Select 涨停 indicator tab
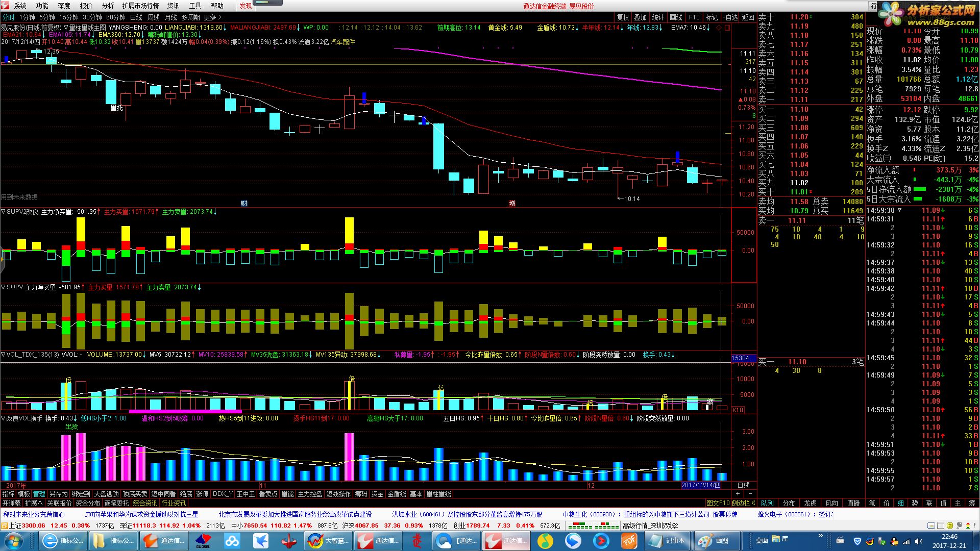Viewport: 980px width, 551px height. [203, 494]
